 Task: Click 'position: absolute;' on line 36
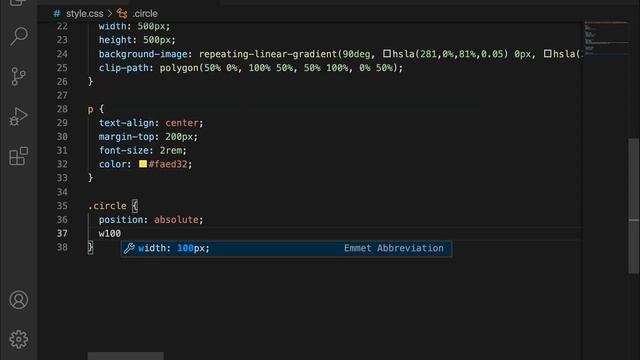tap(151, 220)
